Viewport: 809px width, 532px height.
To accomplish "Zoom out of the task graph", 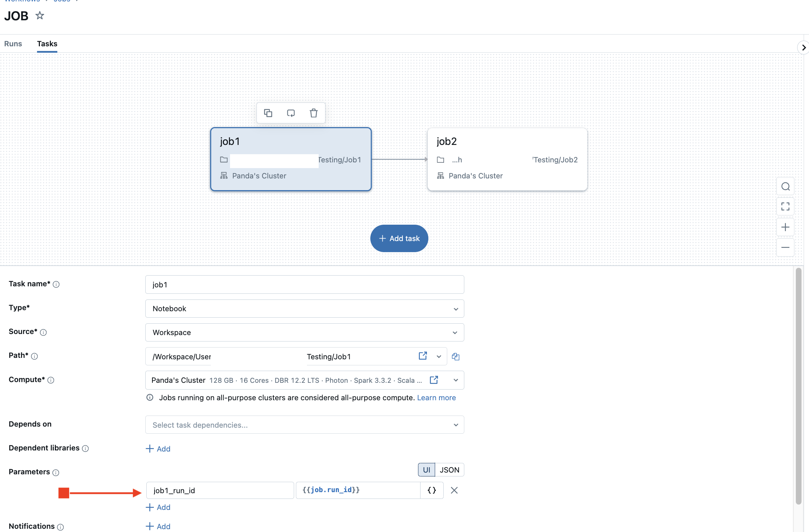I will coord(785,247).
